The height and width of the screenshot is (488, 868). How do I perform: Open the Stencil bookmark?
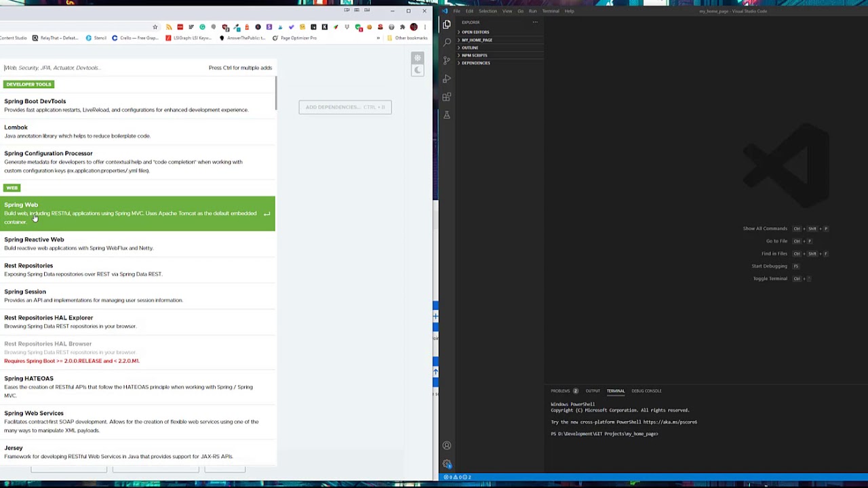point(96,38)
